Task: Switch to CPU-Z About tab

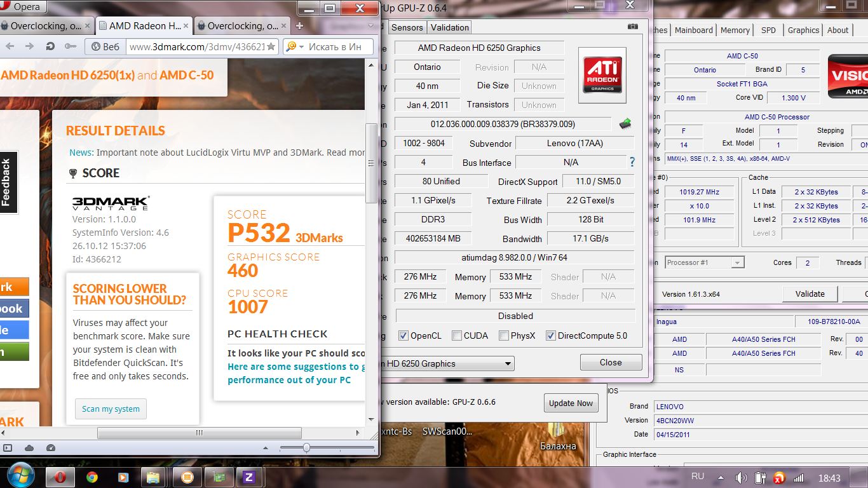Action: [x=837, y=30]
